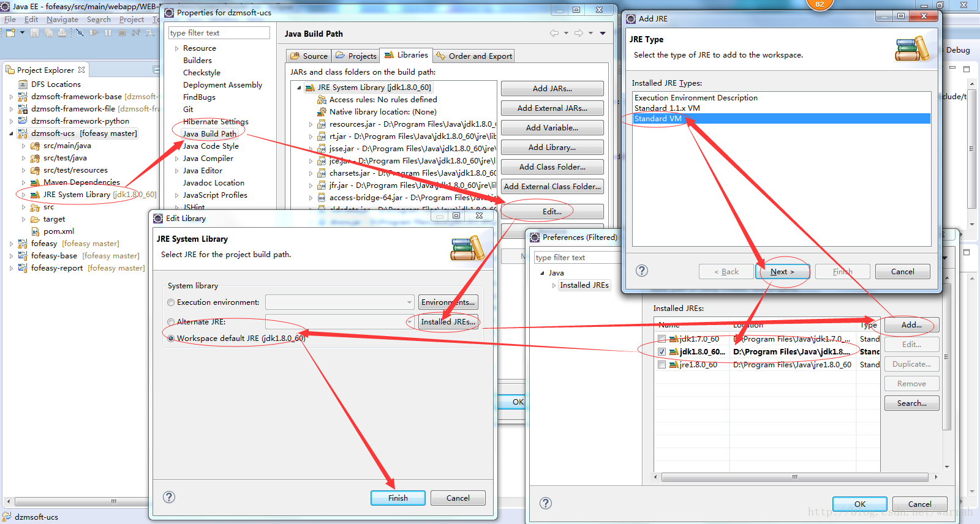980x524 pixels.
Task: Click Access rules entry icon
Action: point(322,99)
